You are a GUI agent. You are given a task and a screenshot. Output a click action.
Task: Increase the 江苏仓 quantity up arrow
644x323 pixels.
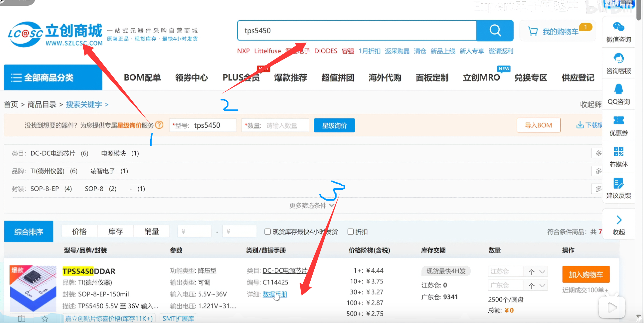[x=531, y=272]
